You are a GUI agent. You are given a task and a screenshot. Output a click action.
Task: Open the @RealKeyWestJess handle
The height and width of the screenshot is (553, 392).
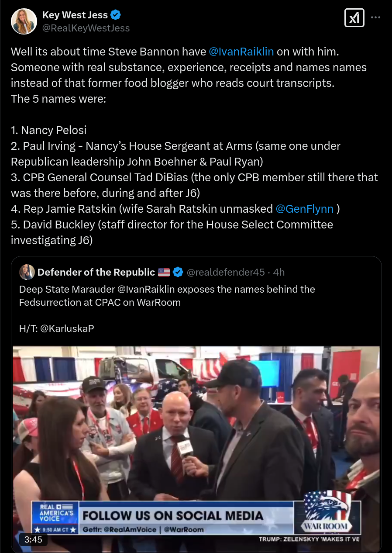tap(86, 28)
